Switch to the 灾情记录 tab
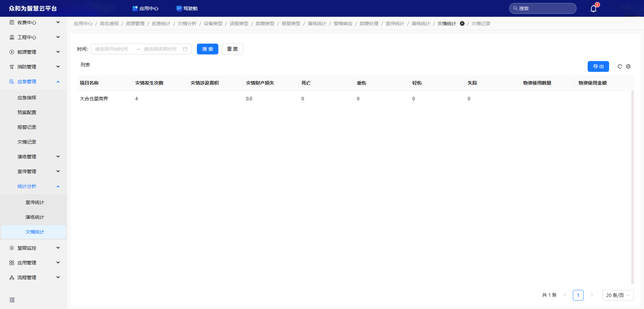This screenshot has height=309, width=644. point(481,23)
